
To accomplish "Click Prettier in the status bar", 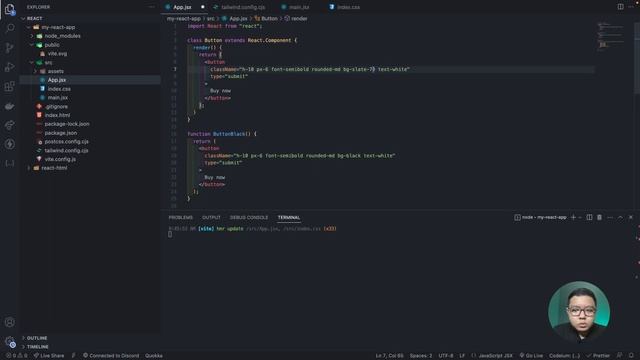I will pyautogui.click(x=598, y=356).
